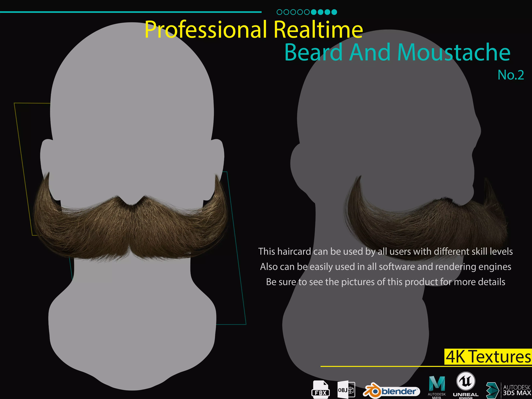Click the line 'Be sure to see the pictures'
532x399 pixels.
coord(385,282)
